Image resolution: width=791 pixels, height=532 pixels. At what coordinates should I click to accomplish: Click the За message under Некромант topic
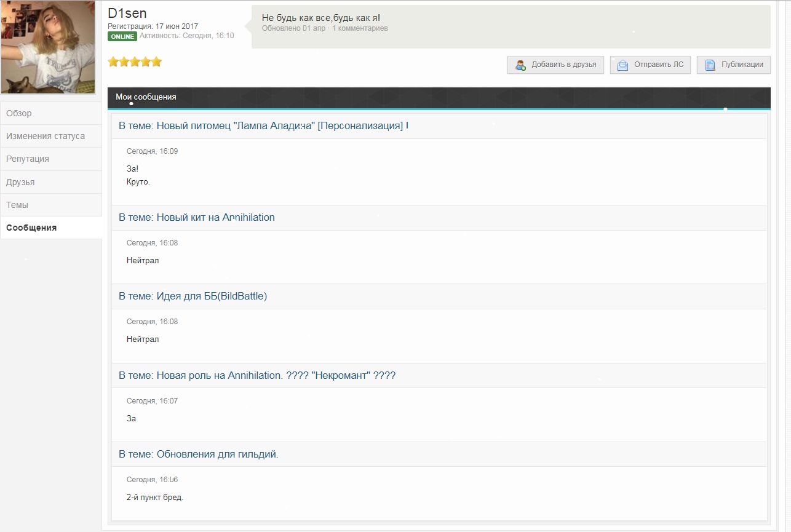tap(131, 419)
